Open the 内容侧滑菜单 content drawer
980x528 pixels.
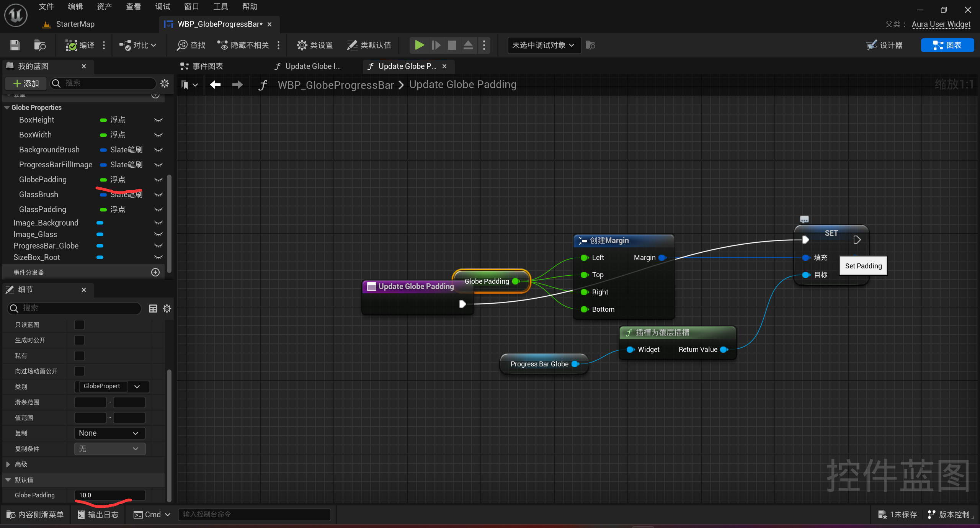pyautogui.click(x=35, y=515)
